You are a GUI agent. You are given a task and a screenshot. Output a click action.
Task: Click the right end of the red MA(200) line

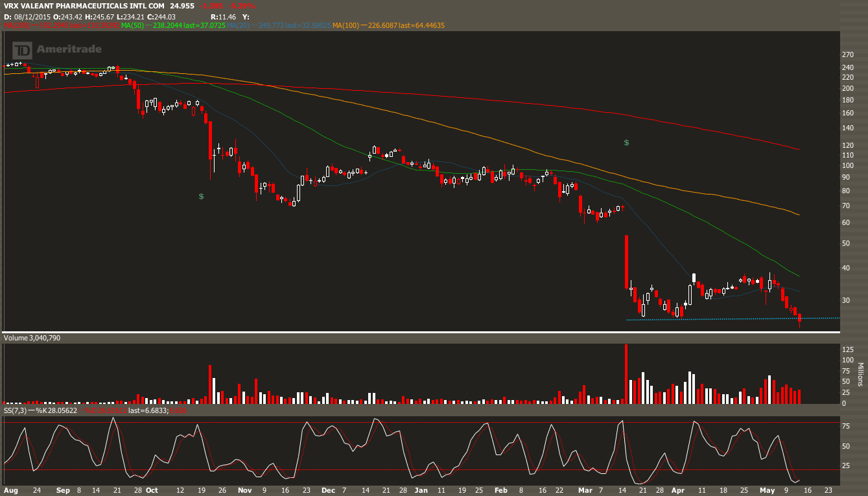[x=799, y=149]
